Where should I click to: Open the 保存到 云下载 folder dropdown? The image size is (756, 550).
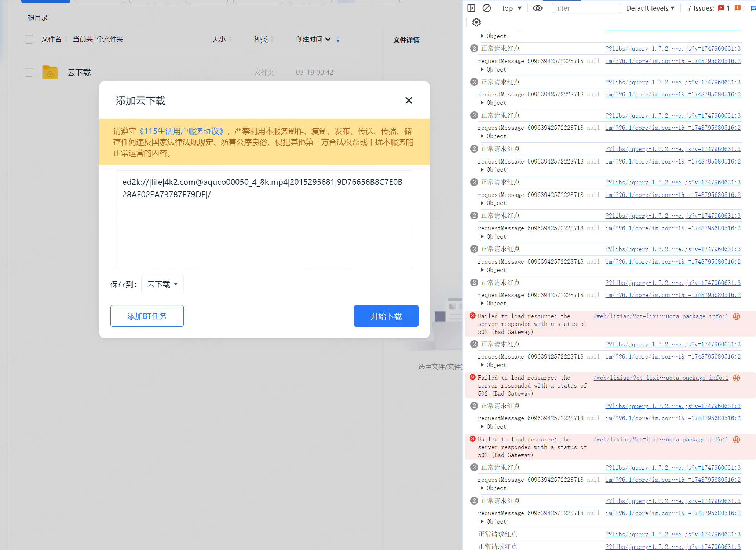coord(162,285)
